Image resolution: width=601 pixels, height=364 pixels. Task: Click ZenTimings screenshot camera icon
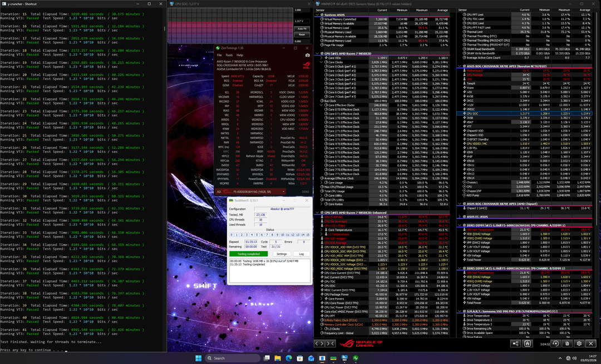307,55
